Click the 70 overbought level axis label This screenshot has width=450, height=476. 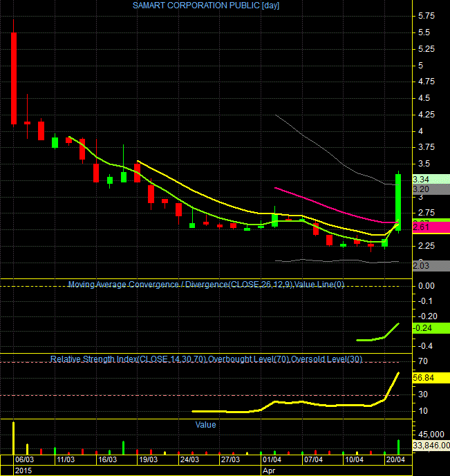(423, 361)
